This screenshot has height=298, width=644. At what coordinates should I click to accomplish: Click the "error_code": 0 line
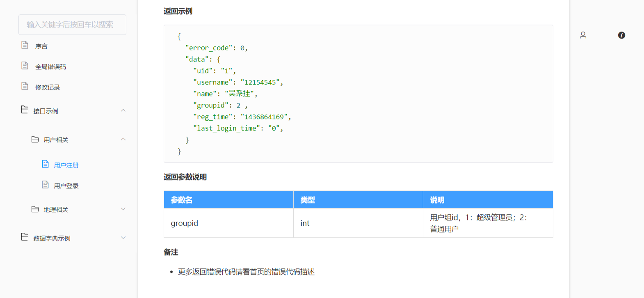[216, 48]
